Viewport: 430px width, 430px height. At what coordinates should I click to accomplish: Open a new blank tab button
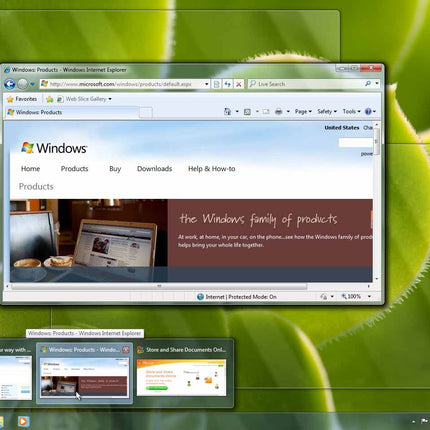(146, 113)
